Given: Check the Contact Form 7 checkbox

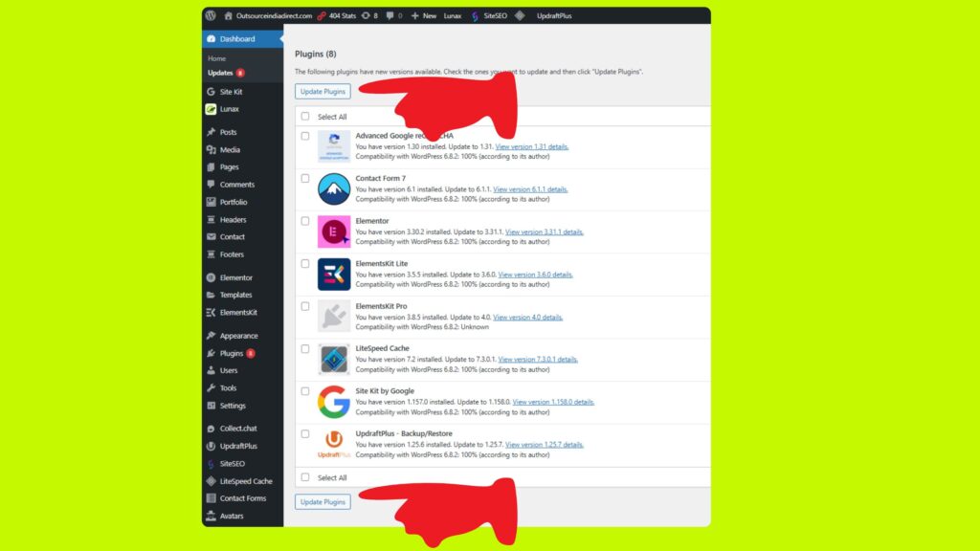Looking at the screenshot, I should [306, 176].
